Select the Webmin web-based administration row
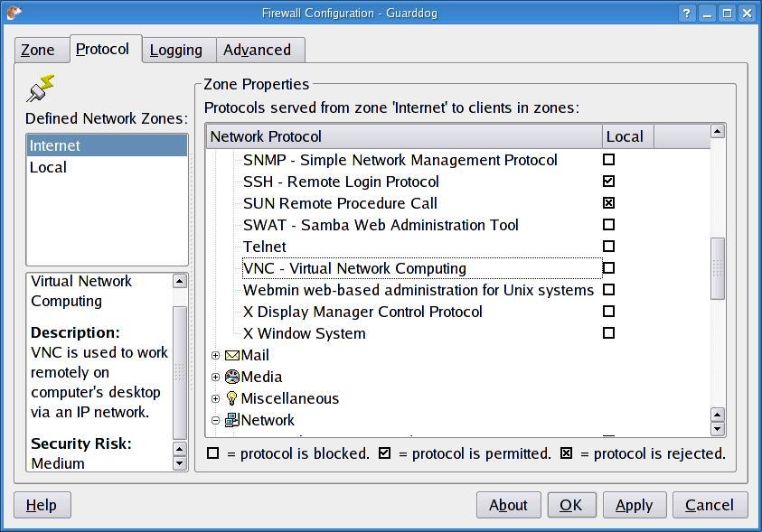762x532 pixels. 419,290
